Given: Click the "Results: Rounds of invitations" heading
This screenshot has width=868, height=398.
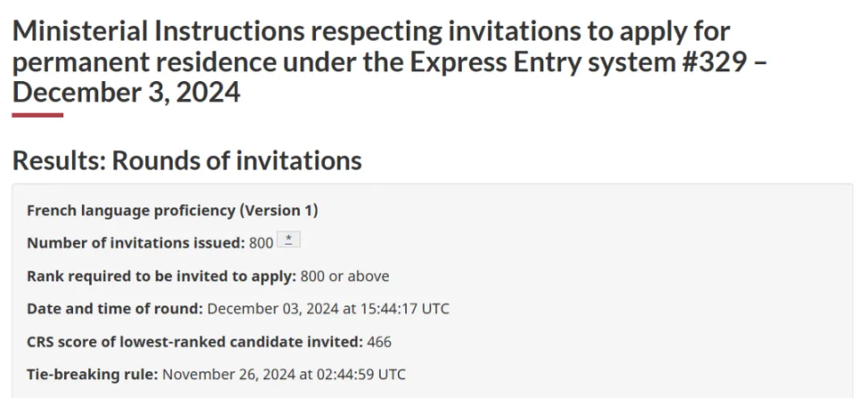Looking at the screenshot, I should pyautogui.click(x=187, y=161).
